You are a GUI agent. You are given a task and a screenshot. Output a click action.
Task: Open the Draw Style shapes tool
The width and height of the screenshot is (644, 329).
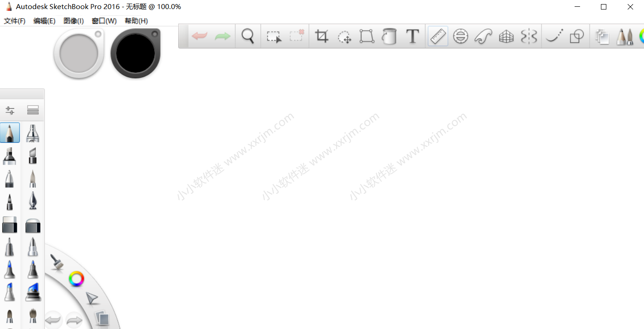tap(577, 36)
